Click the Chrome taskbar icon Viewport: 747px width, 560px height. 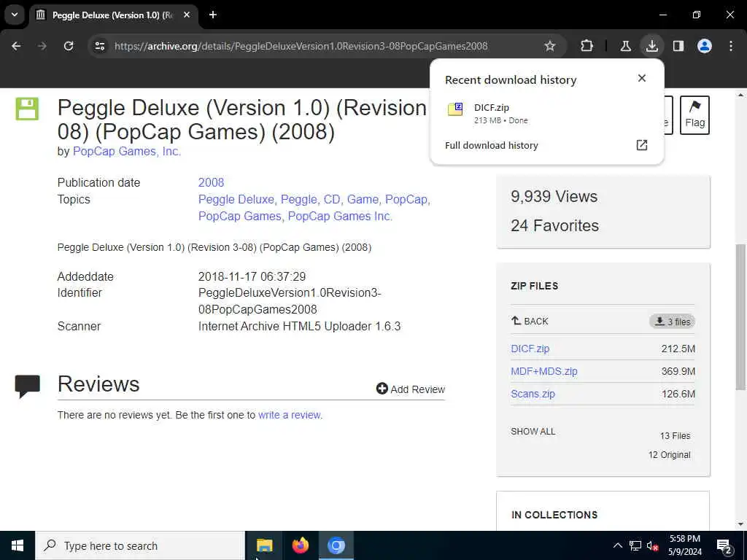(336, 545)
